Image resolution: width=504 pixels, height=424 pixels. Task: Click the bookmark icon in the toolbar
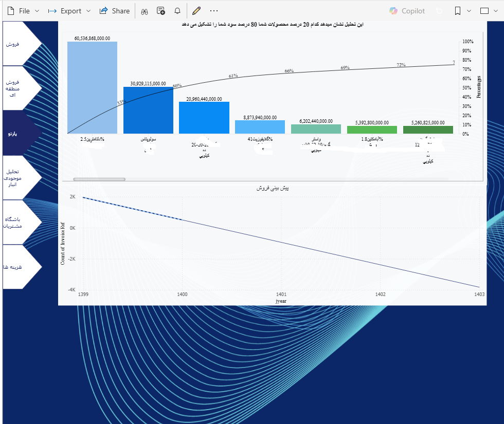[x=458, y=11]
